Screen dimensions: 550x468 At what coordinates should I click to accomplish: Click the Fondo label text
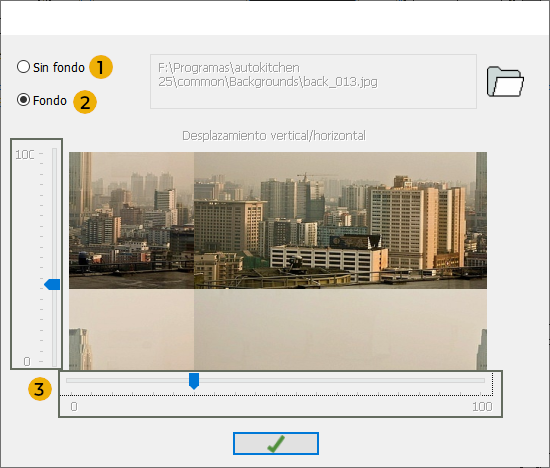tap(49, 101)
